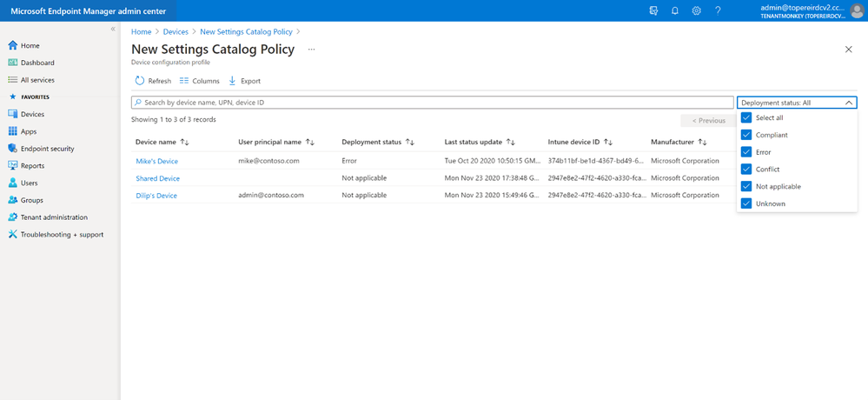Click Showing 1 to 3 of 3 records

[173, 120]
